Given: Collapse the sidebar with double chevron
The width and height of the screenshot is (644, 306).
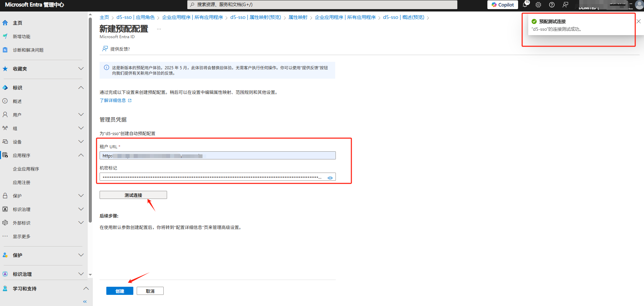Looking at the screenshot, I should [x=85, y=302].
